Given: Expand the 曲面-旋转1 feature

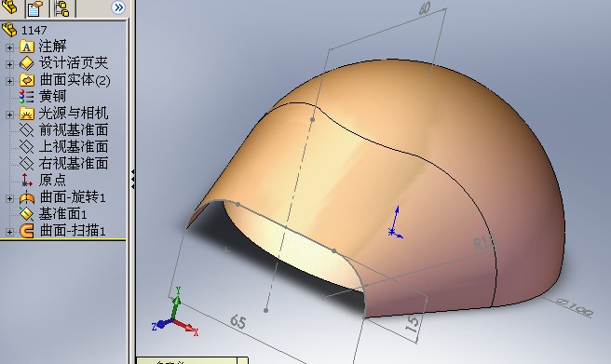Looking at the screenshot, I should click(x=9, y=198).
